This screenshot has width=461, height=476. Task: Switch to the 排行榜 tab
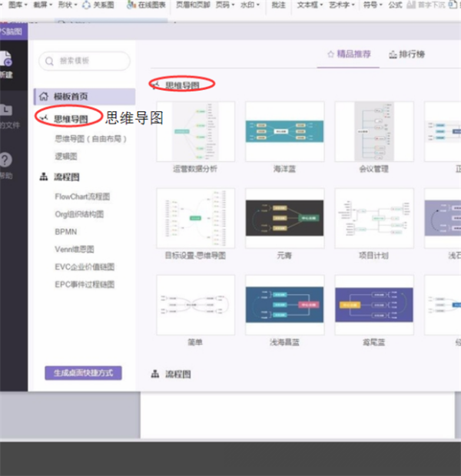(407, 55)
